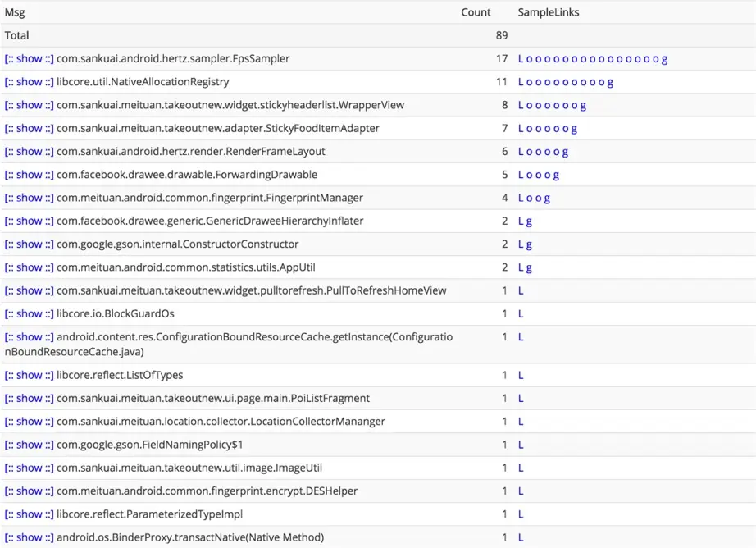756x548 pixels.
Task: Show details for ConfigurationBoundResourceCache row
Action: pos(29,336)
